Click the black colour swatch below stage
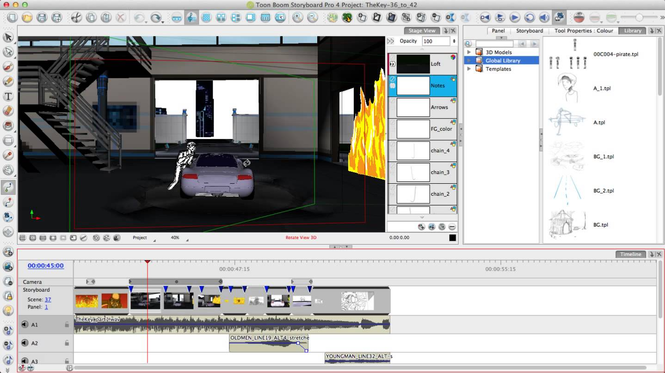Image resolution: width=665 pixels, height=373 pixels. click(x=453, y=238)
